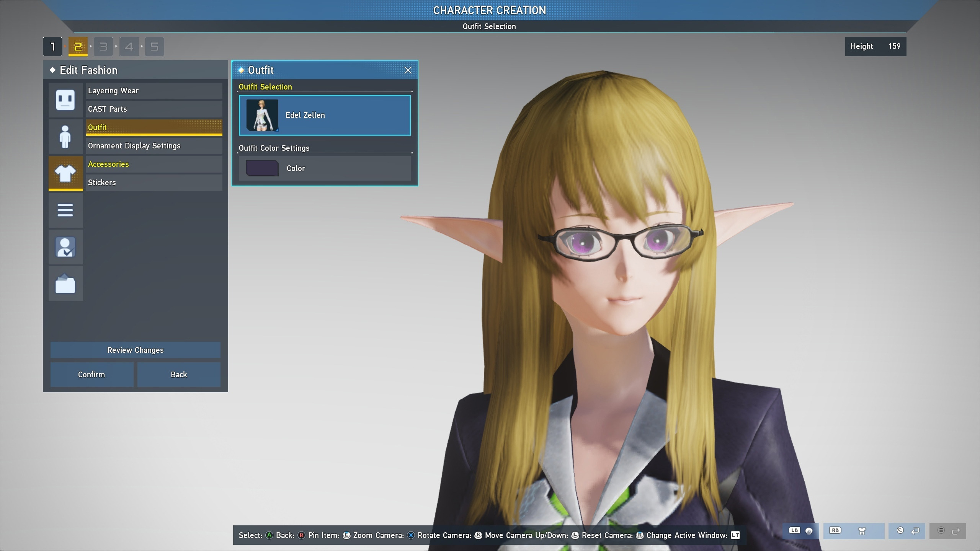This screenshot has width=980, height=551.
Task: Select the T-shirt fashion sidebar icon
Action: pyautogui.click(x=65, y=173)
